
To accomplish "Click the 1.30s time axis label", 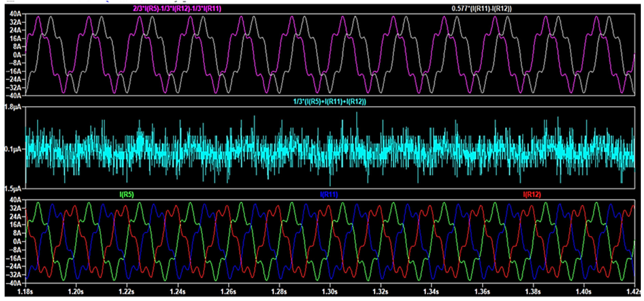I will click(x=330, y=292).
